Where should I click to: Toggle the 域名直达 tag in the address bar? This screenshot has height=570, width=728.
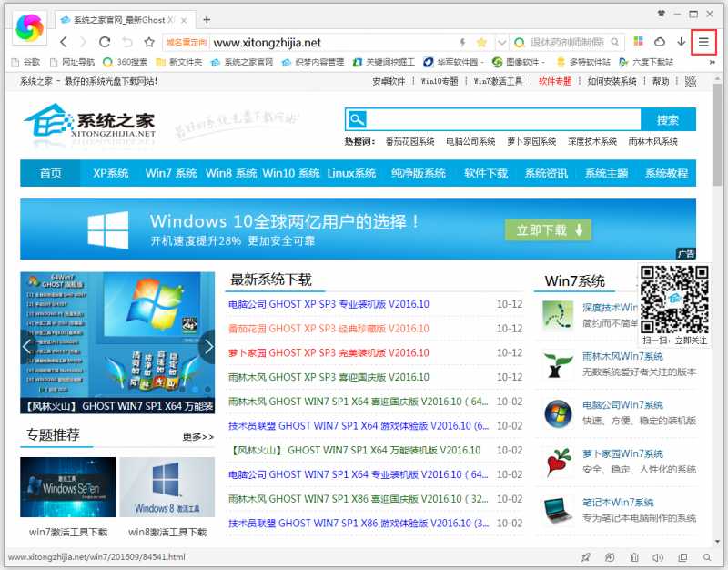187,41
